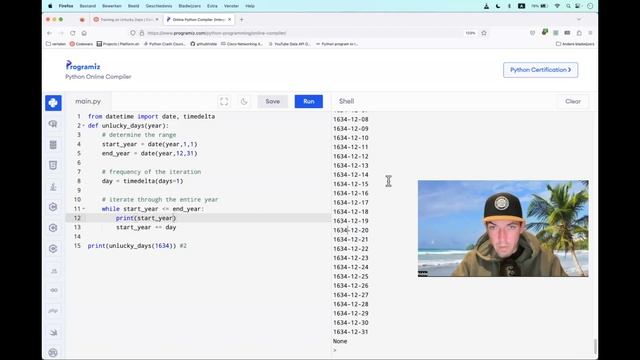
Task: Switch to the C# compiler icon
Action: (53, 249)
